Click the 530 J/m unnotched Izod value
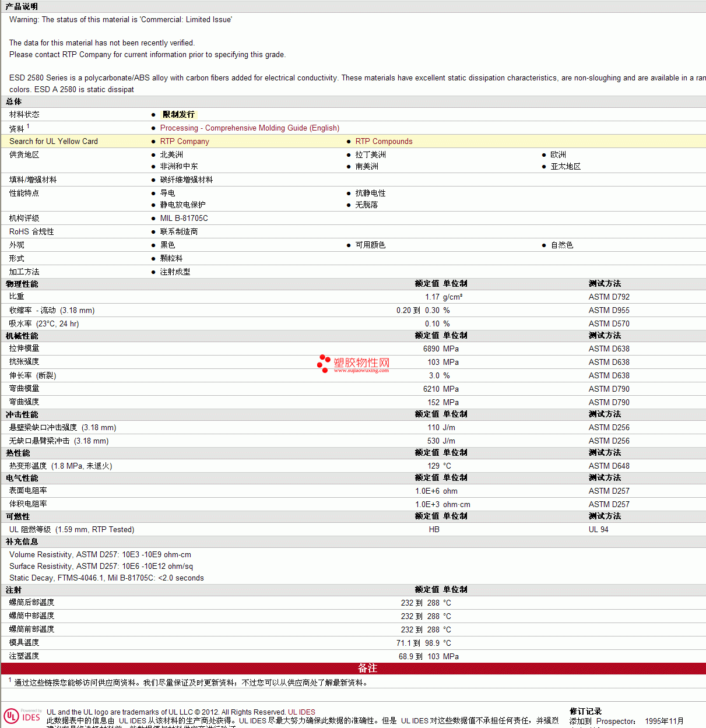This screenshot has height=728, width=706. 441,441
